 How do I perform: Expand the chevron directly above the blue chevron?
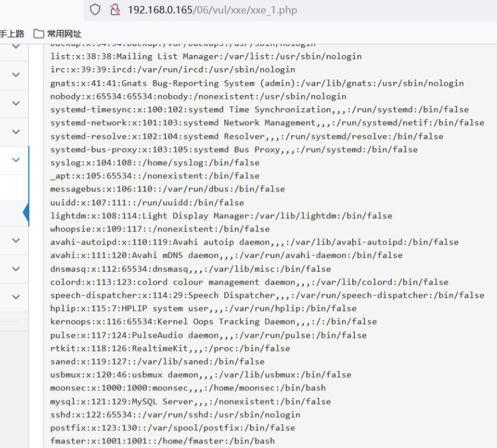click(16, 132)
